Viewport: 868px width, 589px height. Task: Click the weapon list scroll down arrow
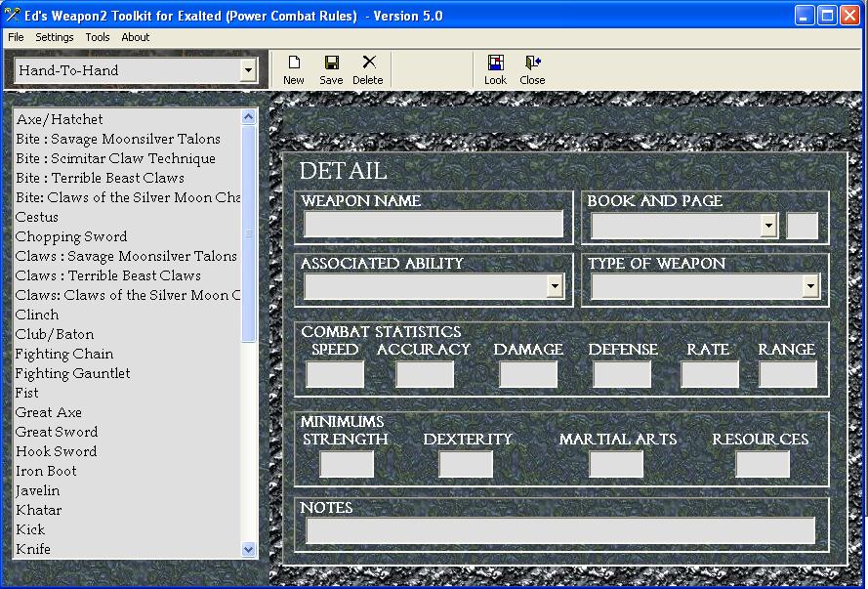click(x=249, y=549)
